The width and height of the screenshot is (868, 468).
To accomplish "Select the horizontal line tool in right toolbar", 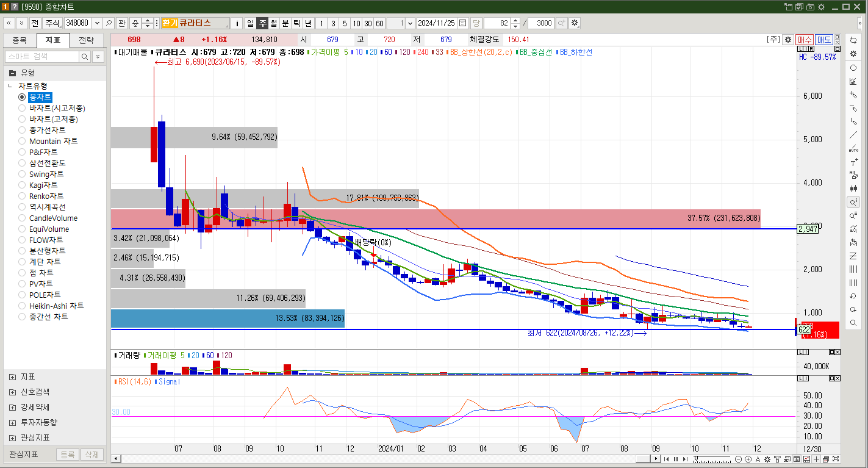I will point(853,108).
